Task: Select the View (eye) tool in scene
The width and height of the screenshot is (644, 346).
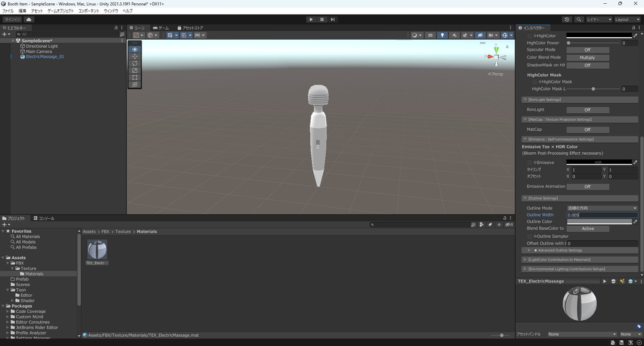Action: [x=135, y=49]
